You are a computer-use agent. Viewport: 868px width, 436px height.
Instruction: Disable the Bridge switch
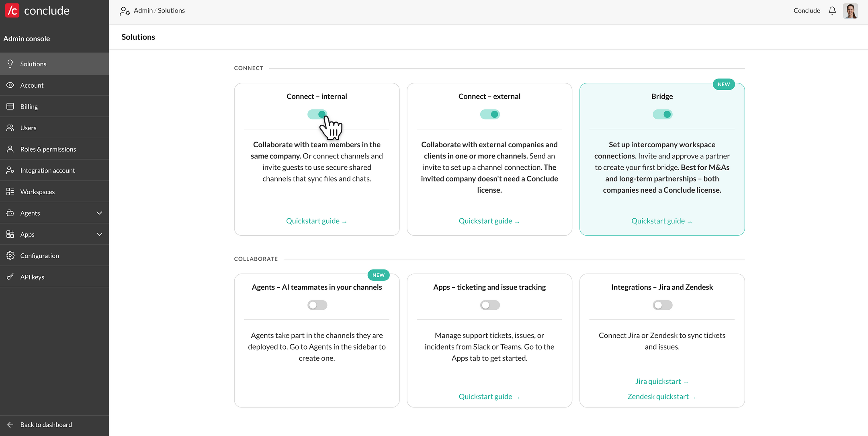[x=662, y=114]
